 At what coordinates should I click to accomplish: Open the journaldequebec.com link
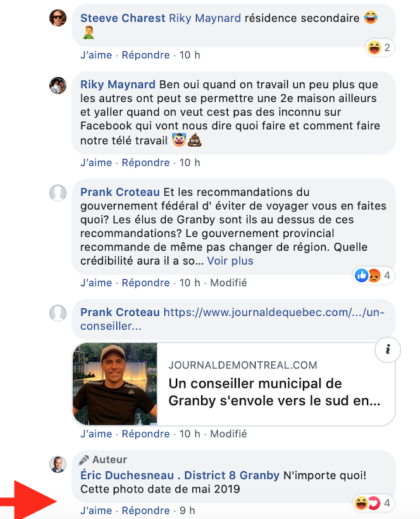[232, 319]
